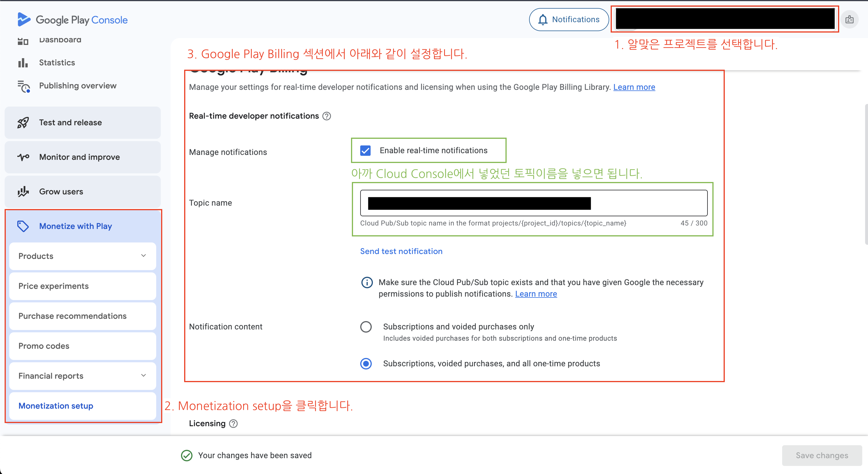This screenshot has height=474, width=868.
Task: Open help for Real-time developer notifications
Action: pos(327,116)
